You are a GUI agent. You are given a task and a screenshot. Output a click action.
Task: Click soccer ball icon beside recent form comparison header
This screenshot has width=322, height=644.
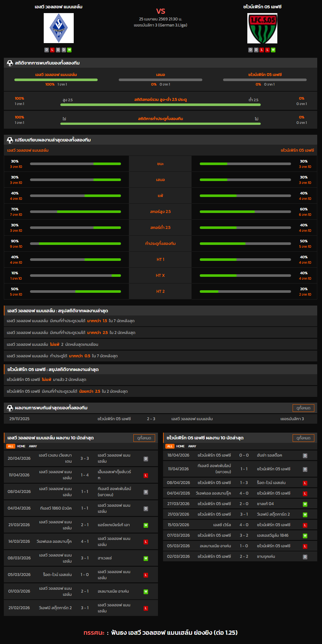pos(10,140)
